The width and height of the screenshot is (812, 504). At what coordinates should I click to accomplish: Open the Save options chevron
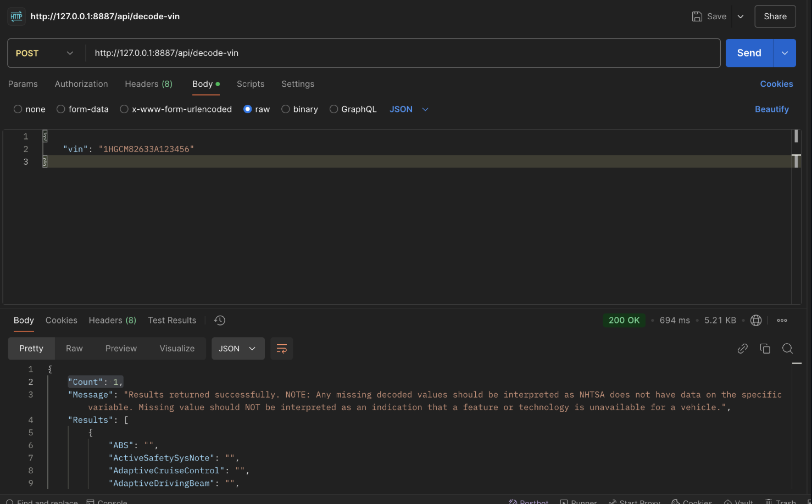pyautogui.click(x=741, y=16)
